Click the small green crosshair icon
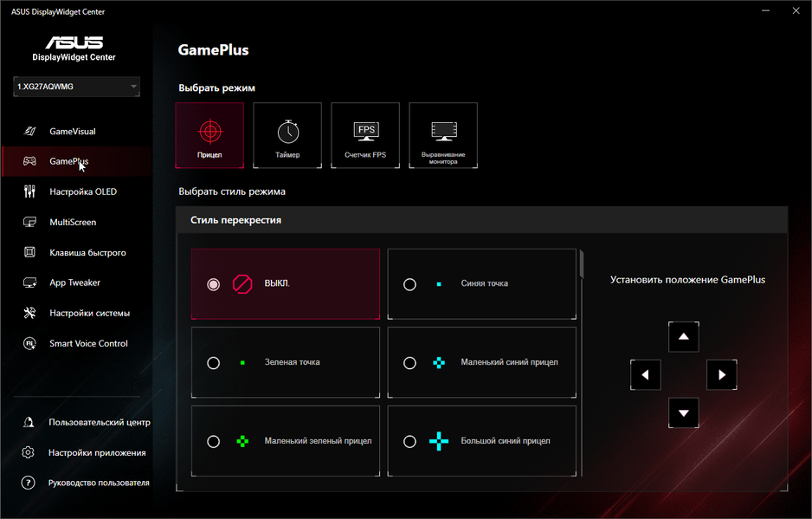Viewport: 812px width, 519px height. 242,441
